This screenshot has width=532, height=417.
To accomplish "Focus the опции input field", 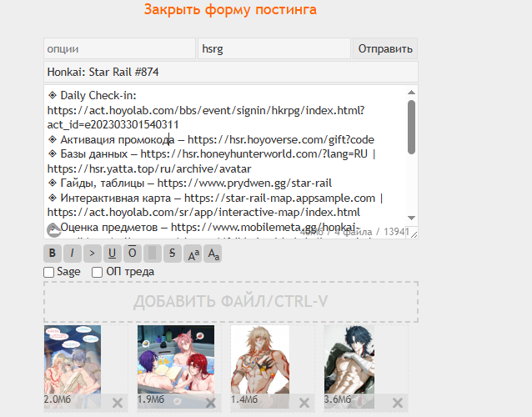I will [120, 48].
